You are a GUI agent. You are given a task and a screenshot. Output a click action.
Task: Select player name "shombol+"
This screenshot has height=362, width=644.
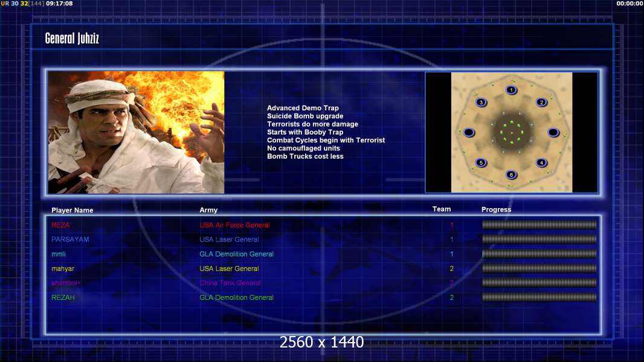[66, 283]
